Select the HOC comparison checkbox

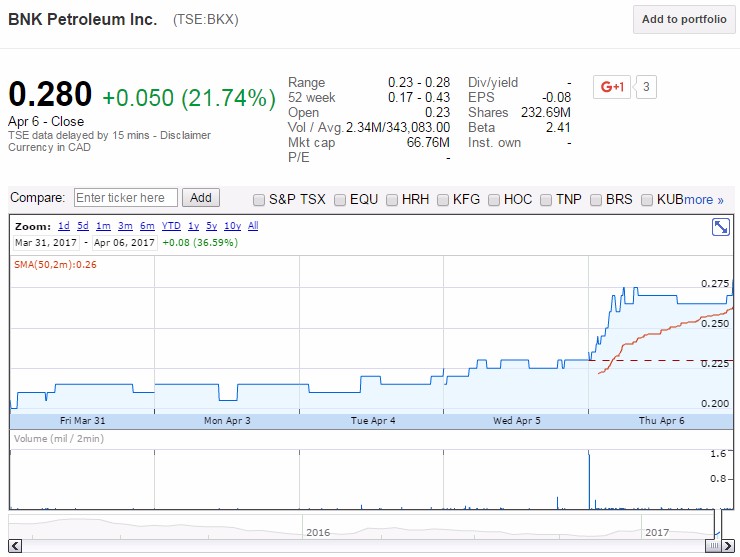(x=494, y=200)
